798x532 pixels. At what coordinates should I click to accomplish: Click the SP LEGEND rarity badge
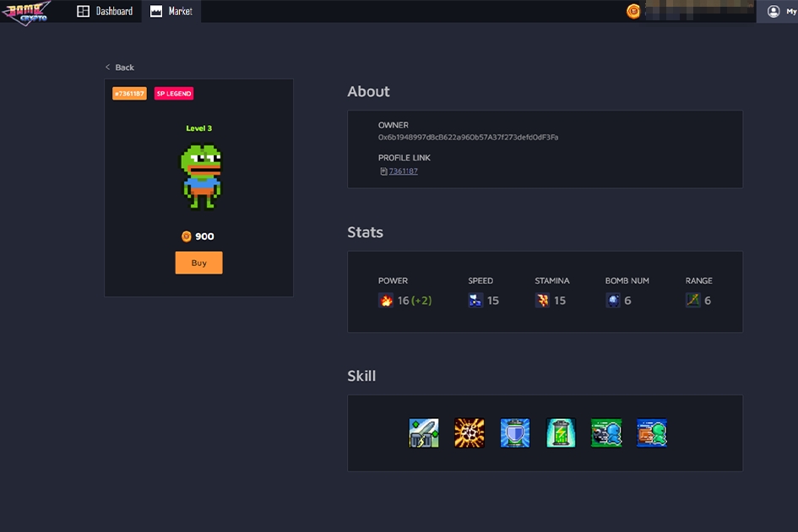[174, 94]
